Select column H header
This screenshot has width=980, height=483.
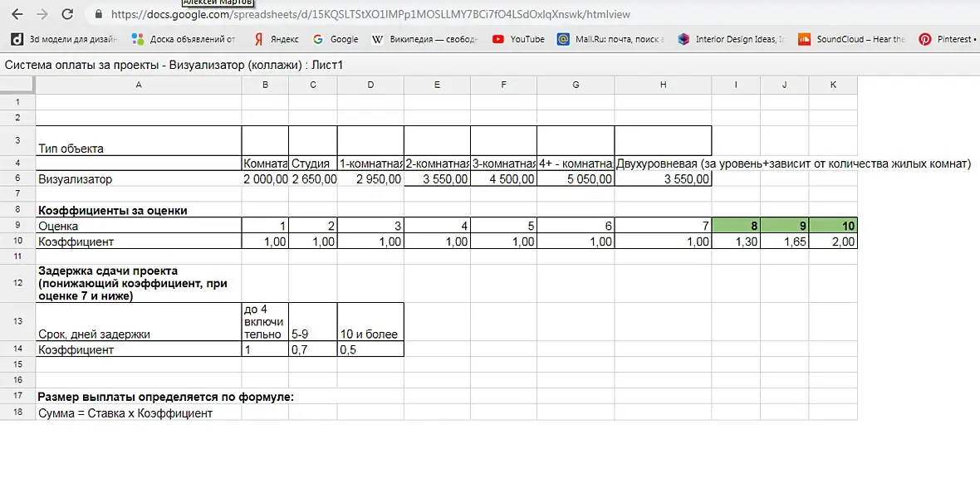[x=663, y=85]
